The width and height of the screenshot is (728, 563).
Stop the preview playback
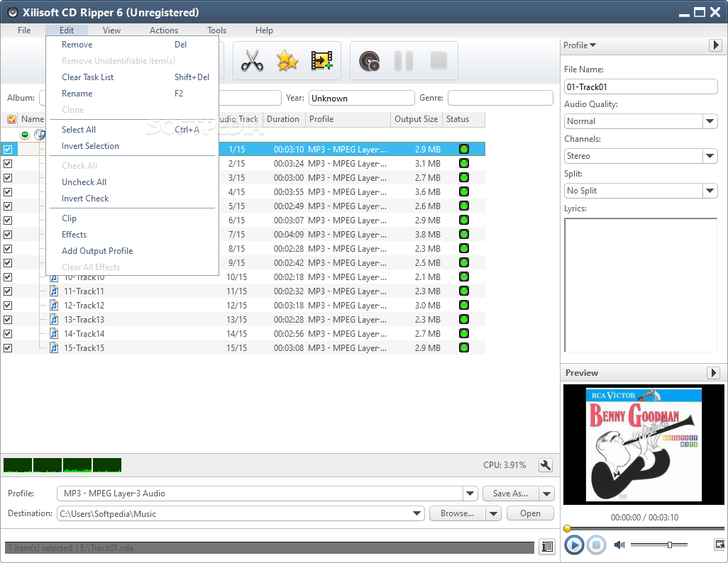click(596, 545)
